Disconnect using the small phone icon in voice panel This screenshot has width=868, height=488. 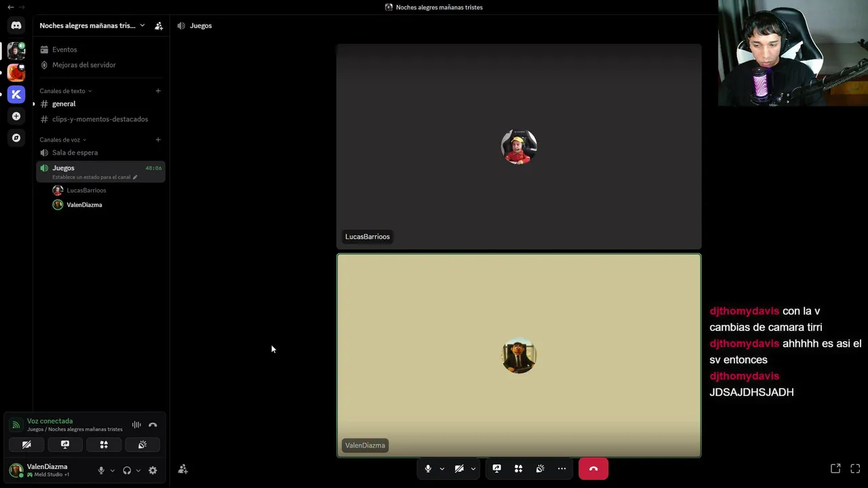coord(153,425)
